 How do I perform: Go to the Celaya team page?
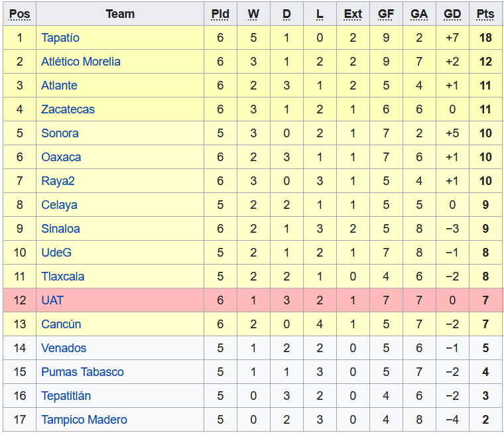[59, 205]
